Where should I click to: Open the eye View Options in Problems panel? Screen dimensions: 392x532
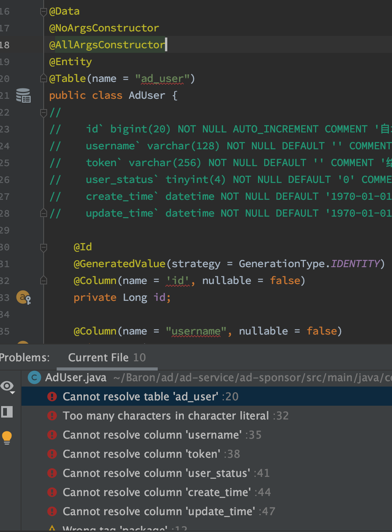click(x=8, y=387)
